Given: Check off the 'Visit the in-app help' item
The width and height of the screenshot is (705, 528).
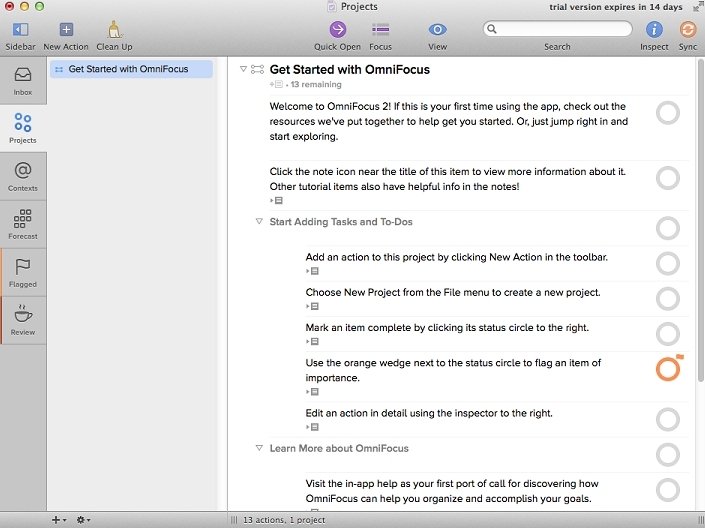Looking at the screenshot, I should [x=668, y=490].
